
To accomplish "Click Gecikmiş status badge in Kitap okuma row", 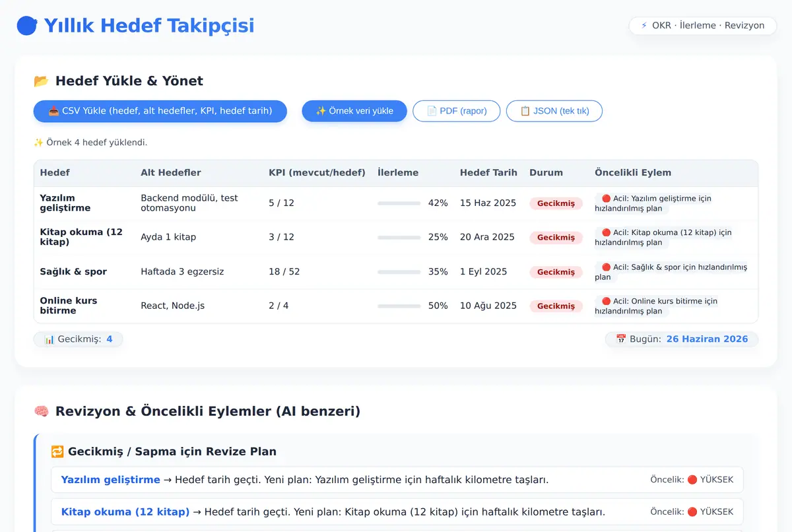I will (556, 238).
